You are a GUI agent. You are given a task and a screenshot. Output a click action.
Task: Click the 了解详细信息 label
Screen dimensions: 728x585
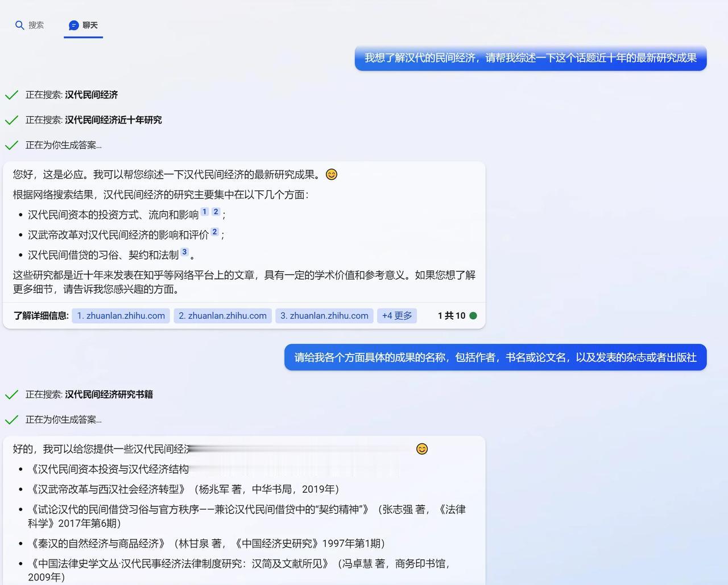[x=41, y=316]
